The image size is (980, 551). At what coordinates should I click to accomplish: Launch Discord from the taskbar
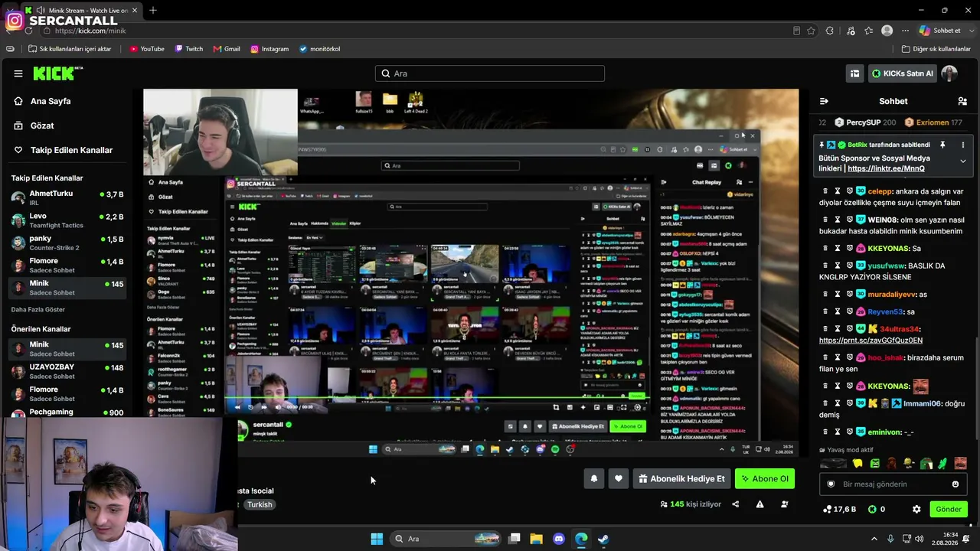pos(559,539)
